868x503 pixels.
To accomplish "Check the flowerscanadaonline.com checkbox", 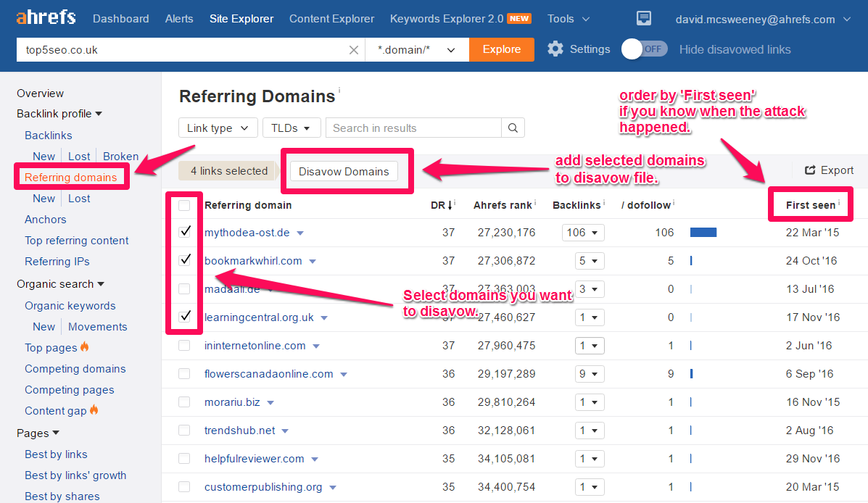I will point(184,373).
